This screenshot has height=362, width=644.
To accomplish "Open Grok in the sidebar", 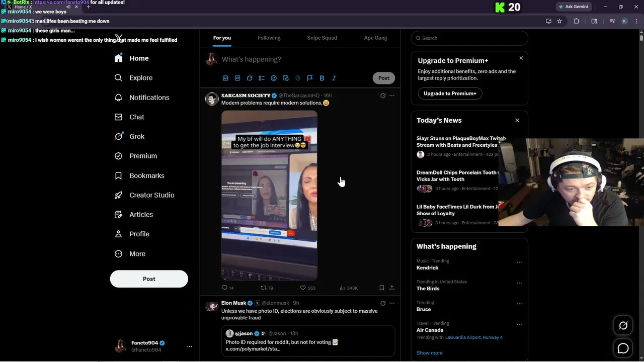I will (x=129, y=136).
